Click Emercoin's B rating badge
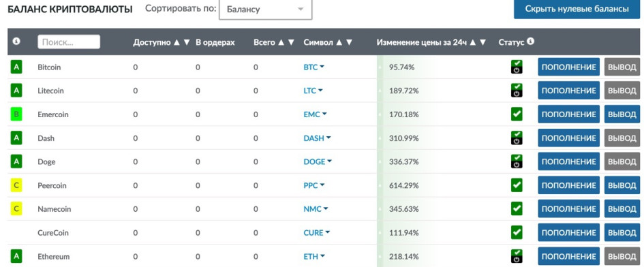 16,114
